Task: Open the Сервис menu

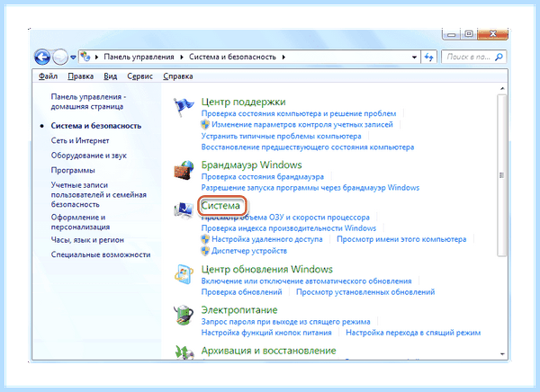Action: [139, 76]
